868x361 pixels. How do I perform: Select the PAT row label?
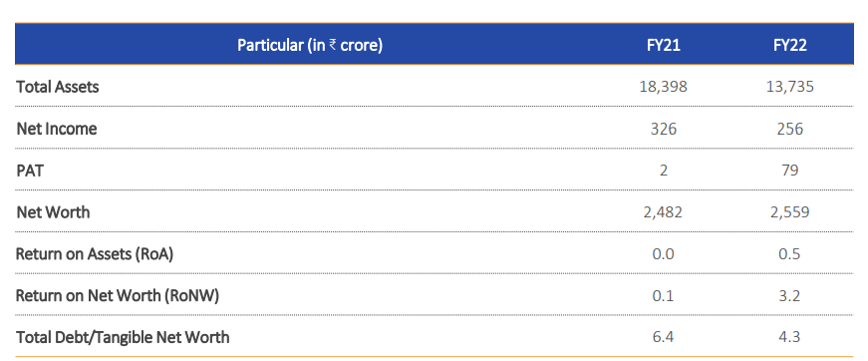[30, 171]
